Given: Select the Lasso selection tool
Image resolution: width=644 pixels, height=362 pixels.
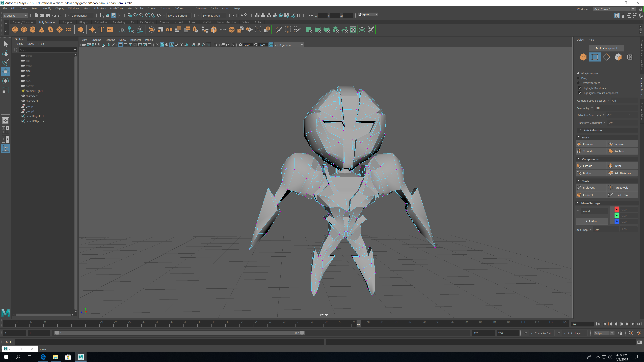Looking at the screenshot, I should (6, 53).
